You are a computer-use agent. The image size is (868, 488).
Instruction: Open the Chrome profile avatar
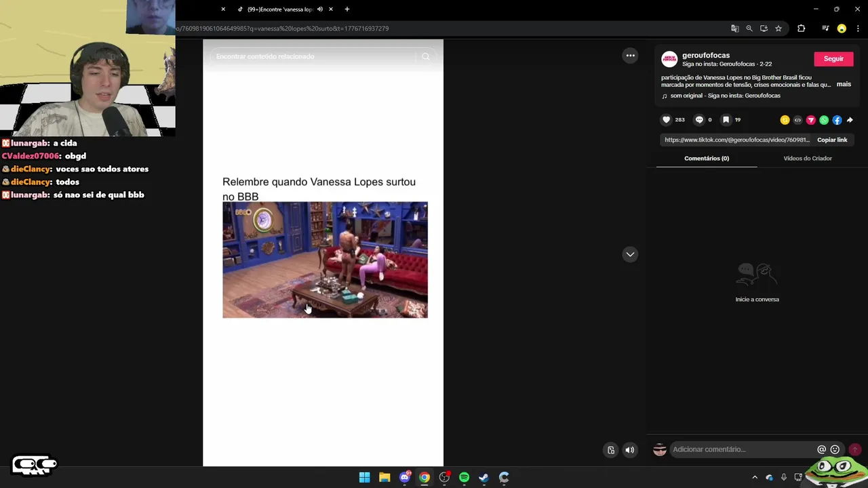(x=842, y=28)
